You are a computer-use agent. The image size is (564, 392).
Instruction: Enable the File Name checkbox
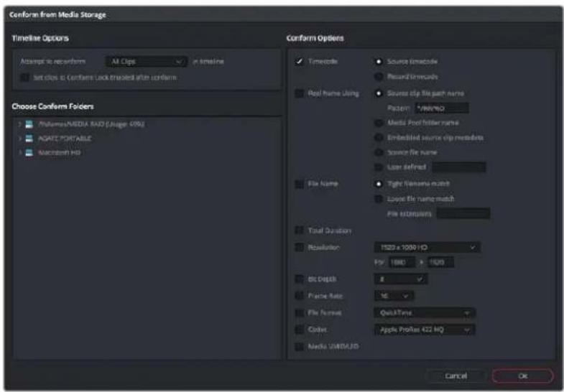pyautogui.click(x=300, y=184)
